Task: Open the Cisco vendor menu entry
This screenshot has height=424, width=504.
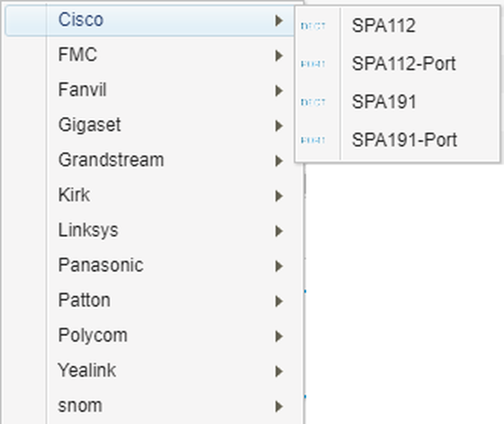Action: click(150, 20)
